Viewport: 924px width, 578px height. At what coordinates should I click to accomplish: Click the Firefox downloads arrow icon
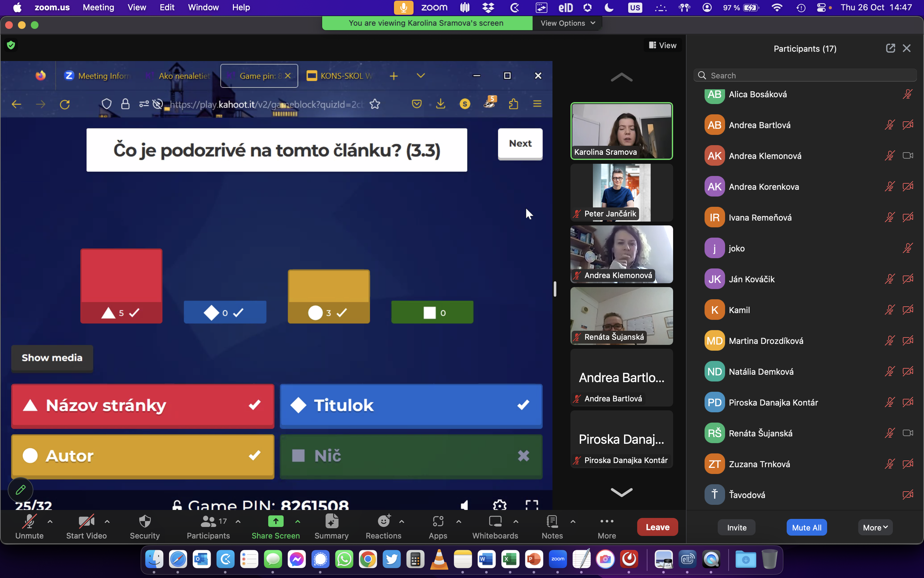441,104
